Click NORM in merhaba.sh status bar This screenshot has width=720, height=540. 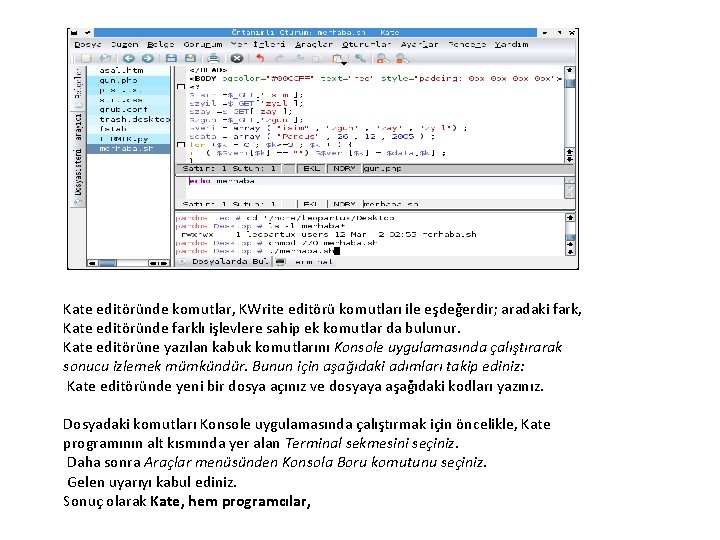coord(344,203)
